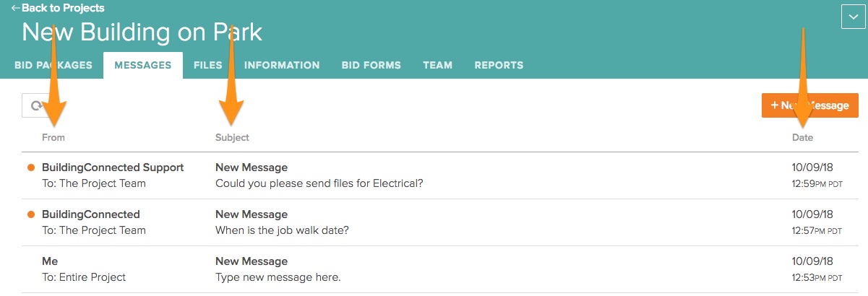Viewport: 868px width, 296px height.
Task: Go to the Team tab
Action: [437, 65]
